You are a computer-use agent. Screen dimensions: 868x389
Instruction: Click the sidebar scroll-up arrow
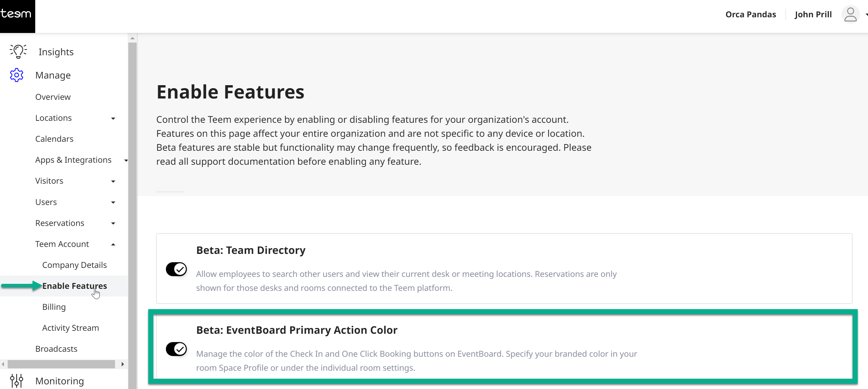132,38
